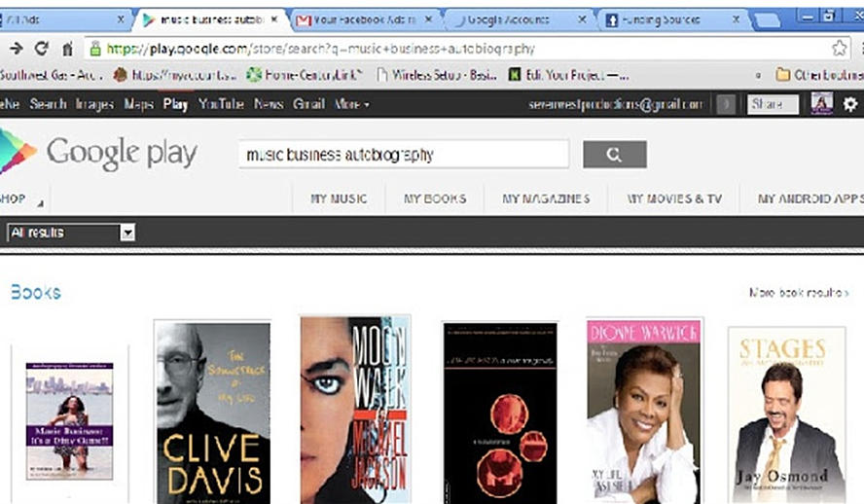Open the Edit Your Project bookmark

[x=568, y=74]
